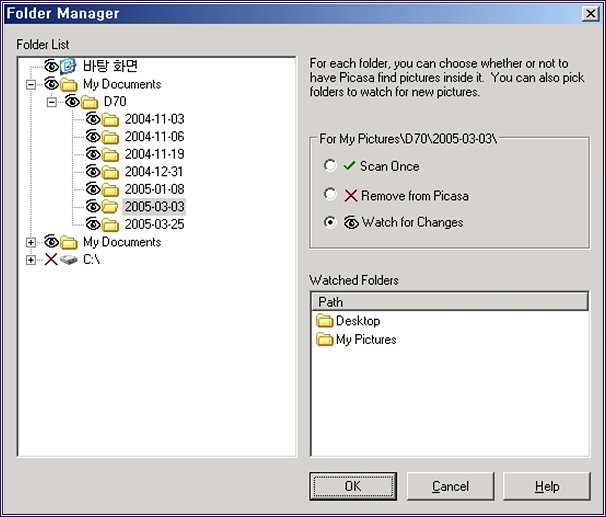
Task: Collapse the D70 folder tree node
Action: (52, 102)
